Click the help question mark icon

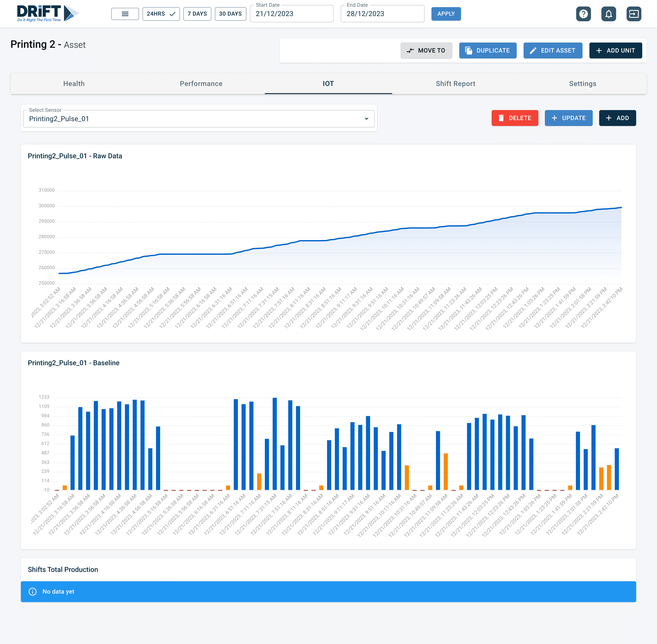[x=584, y=13]
